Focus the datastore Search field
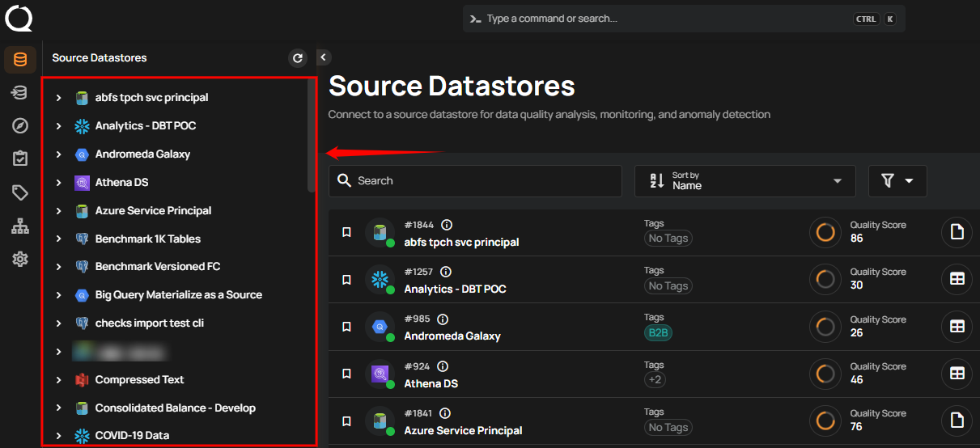Screen dimensions: 980x448 (x=476, y=181)
